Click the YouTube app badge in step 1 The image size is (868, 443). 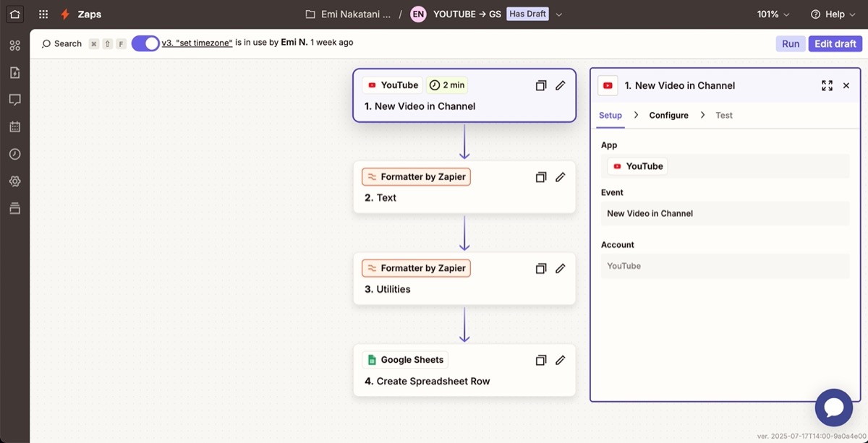(x=393, y=85)
